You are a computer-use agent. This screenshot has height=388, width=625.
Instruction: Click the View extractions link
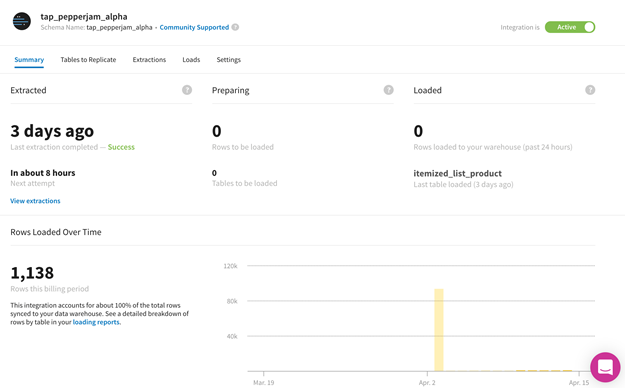coord(35,201)
